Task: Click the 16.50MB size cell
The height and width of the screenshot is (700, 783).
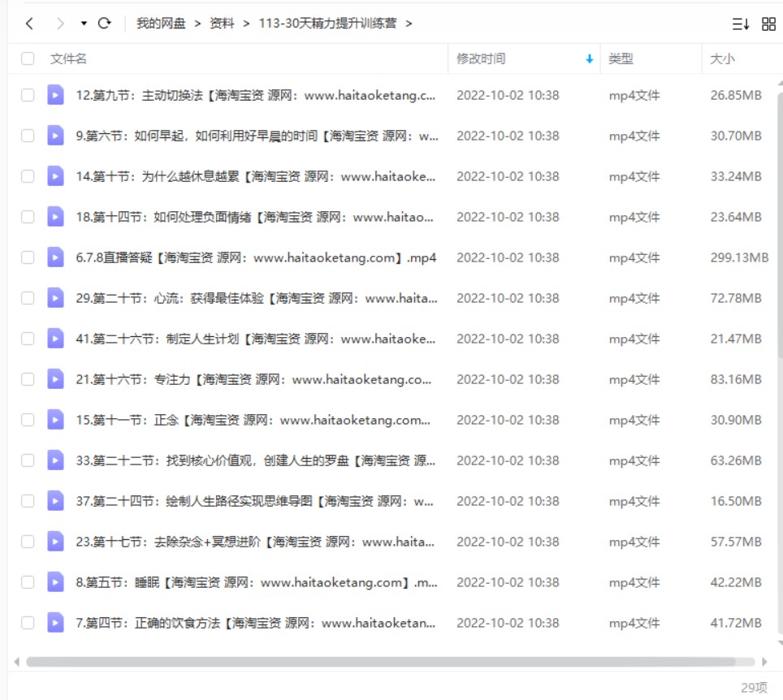Action: tap(736, 501)
